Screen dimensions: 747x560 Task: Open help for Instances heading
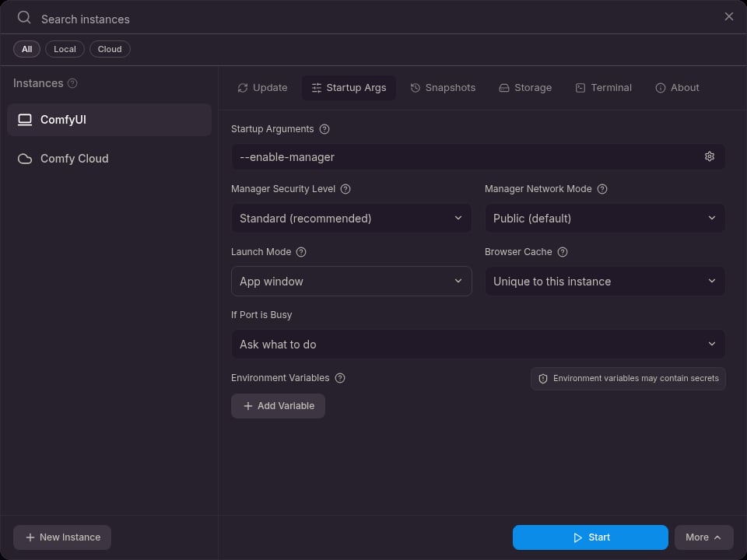(x=72, y=83)
